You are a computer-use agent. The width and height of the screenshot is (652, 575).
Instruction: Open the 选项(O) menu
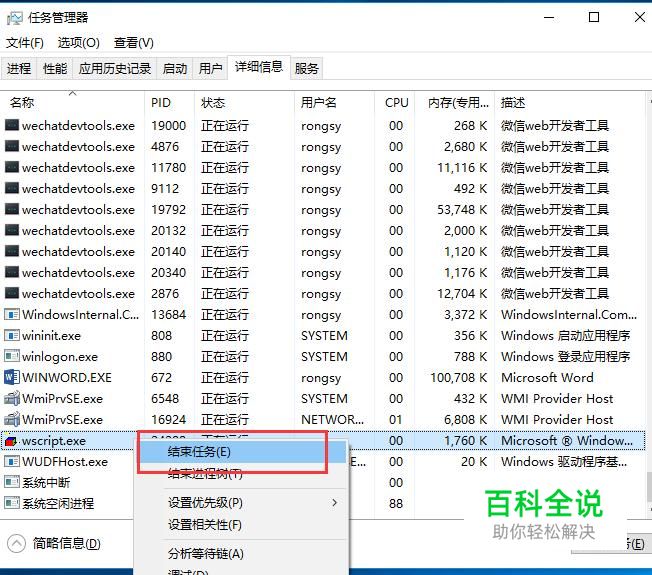tap(78, 42)
